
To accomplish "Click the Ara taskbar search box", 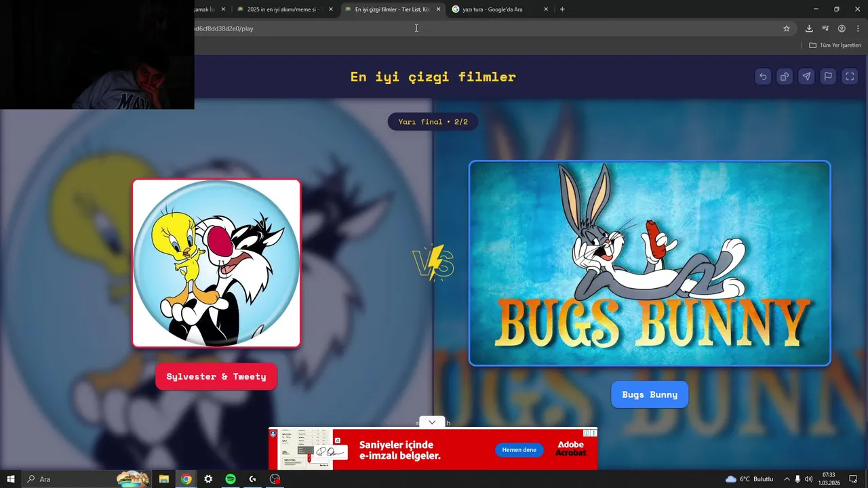I will 87,479.
